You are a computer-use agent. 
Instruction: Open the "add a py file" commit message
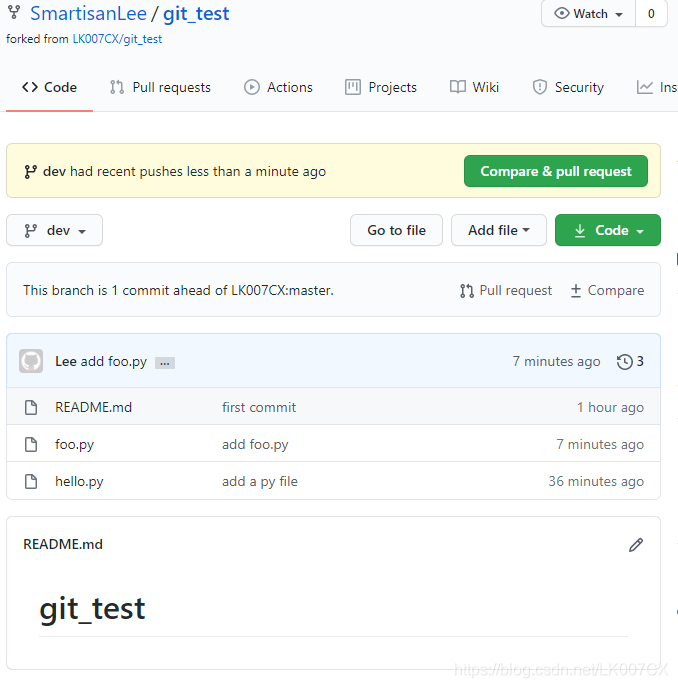click(x=260, y=481)
